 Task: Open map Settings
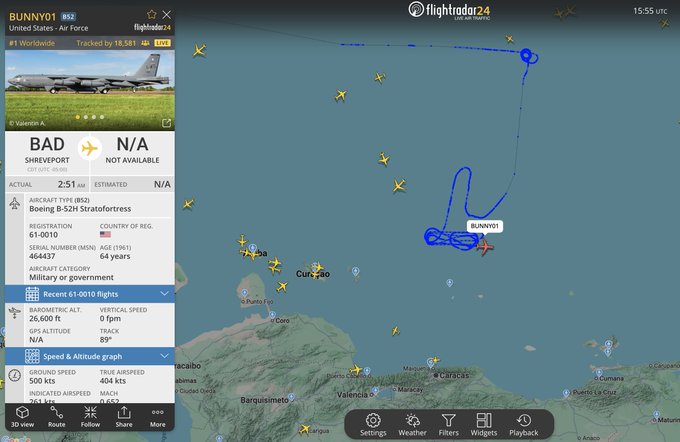click(x=373, y=425)
